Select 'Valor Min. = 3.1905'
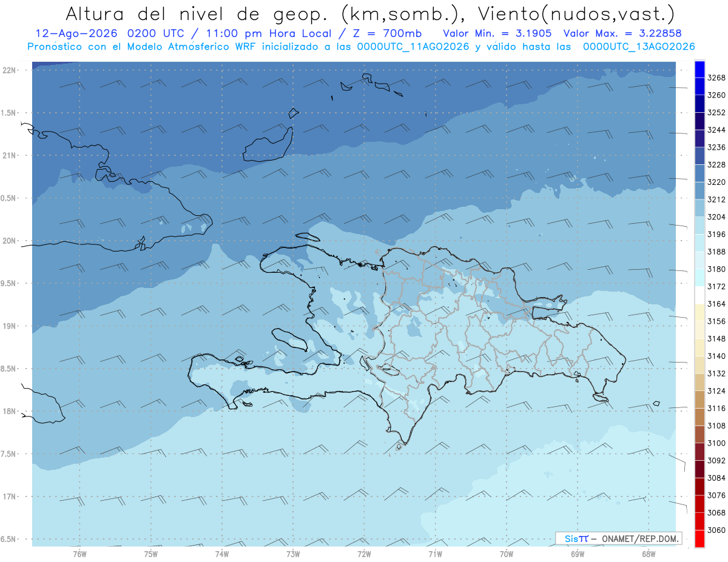 click(x=497, y=34)
